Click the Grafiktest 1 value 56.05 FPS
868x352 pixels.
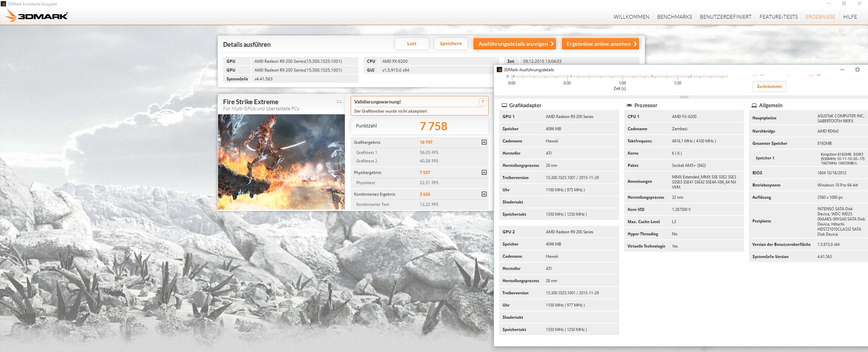tap(429, 153)
